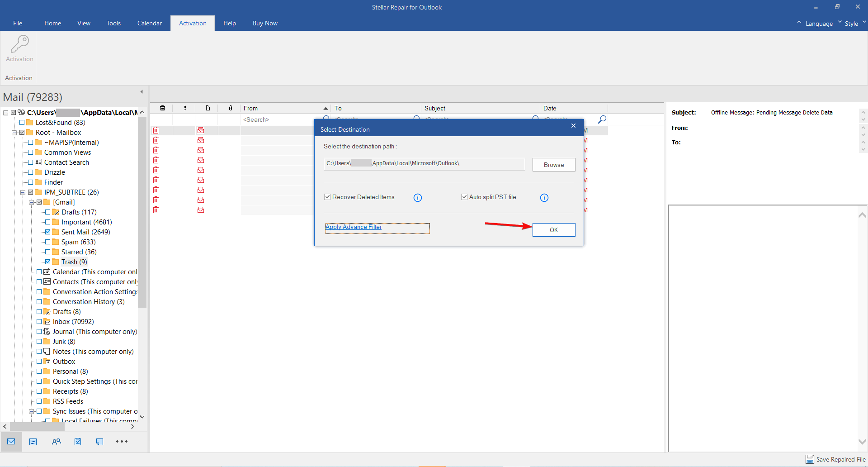The height and width of the screenshot is (467, 868).
Task: Select Starred (36) folder
Action: pyautogui.click(x=79, y=252)
